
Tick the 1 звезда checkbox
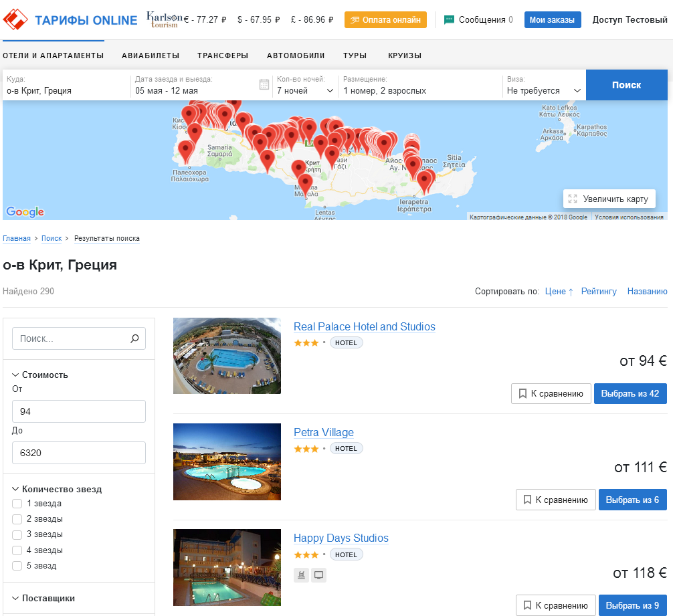click(17, 504)
